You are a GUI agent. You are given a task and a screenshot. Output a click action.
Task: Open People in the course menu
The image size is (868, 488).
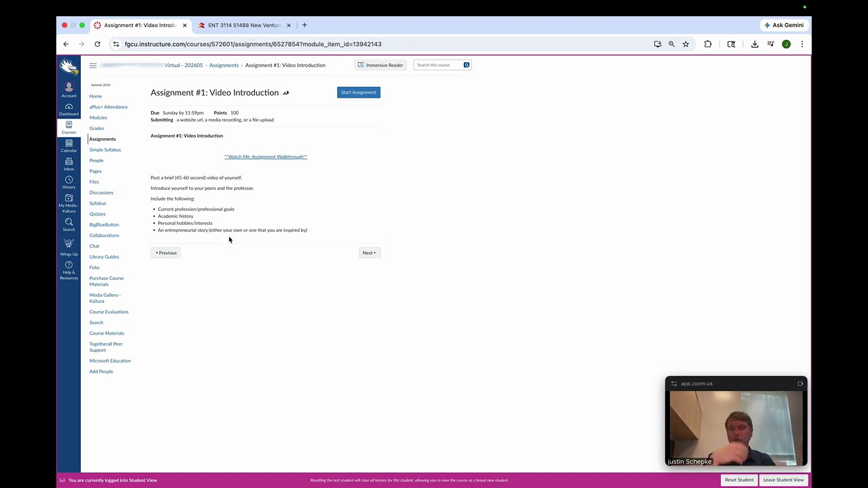(x=96, y=161)
